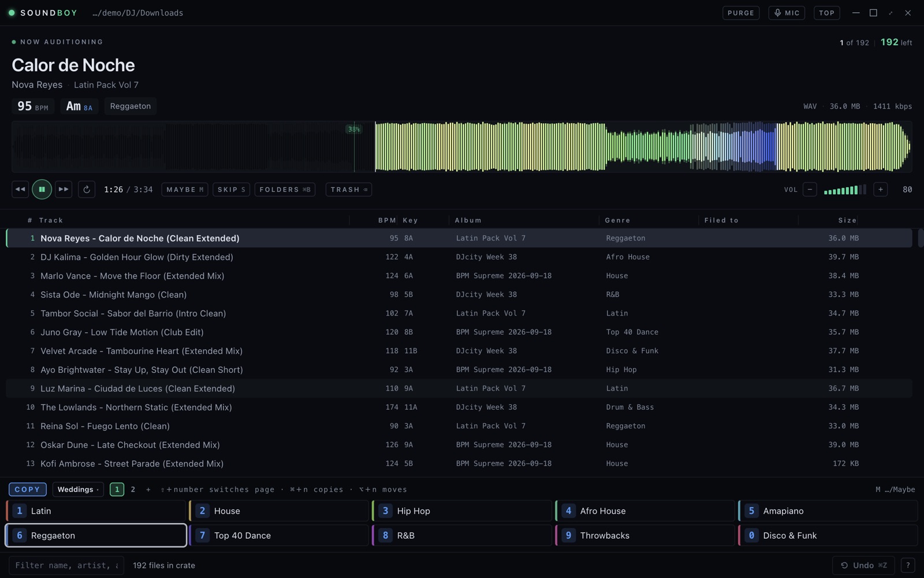This screenshot has width=924, height=578.
Task: Sort the list by Album column
Action: [468, 220]
